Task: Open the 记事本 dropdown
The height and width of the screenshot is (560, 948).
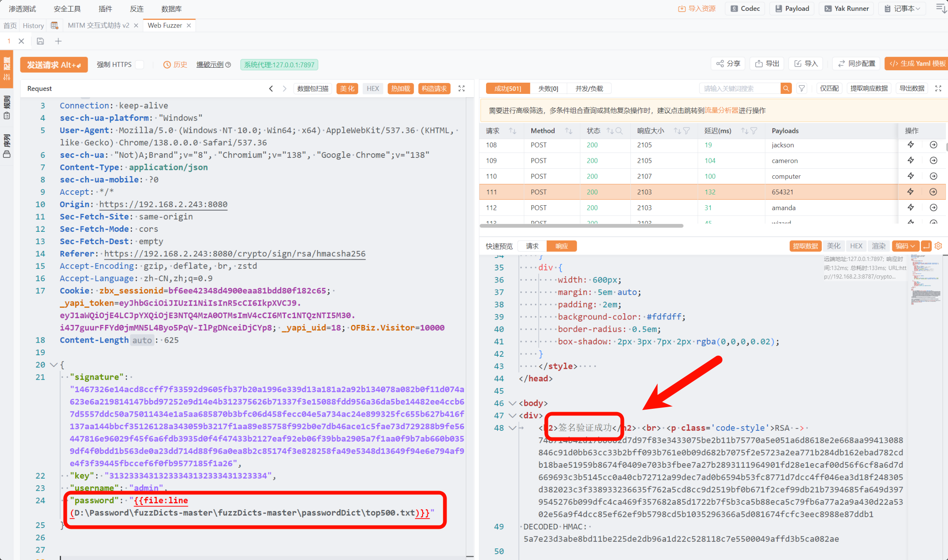Action: click(x=902, y=9)
